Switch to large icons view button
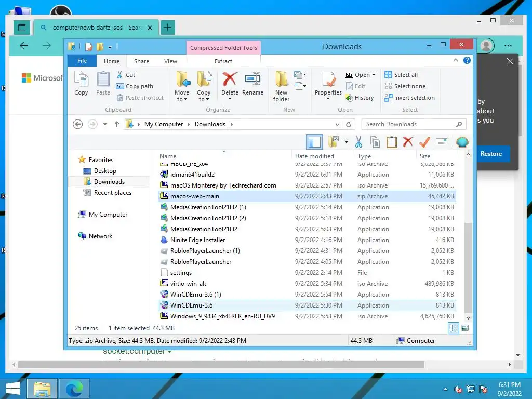Viewport: 532px width, 399px height. pyautogui.click(x=465, y=328)
